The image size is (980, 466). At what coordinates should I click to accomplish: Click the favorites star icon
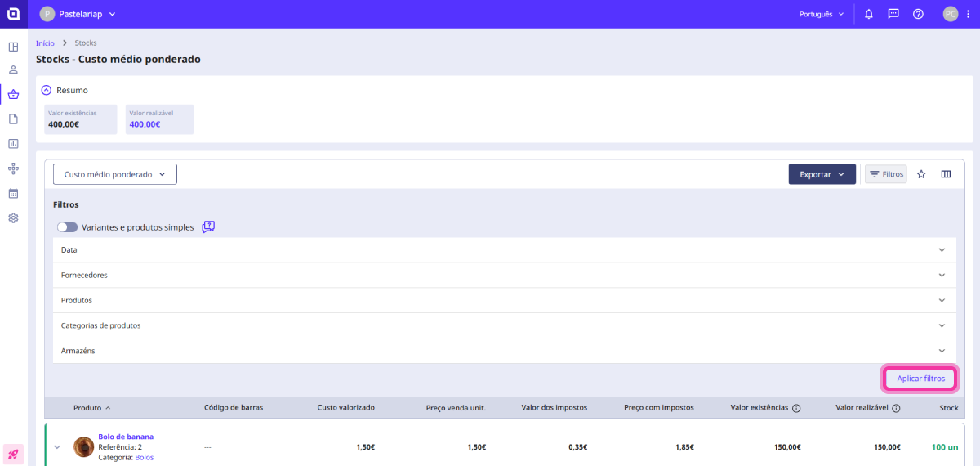921,174
